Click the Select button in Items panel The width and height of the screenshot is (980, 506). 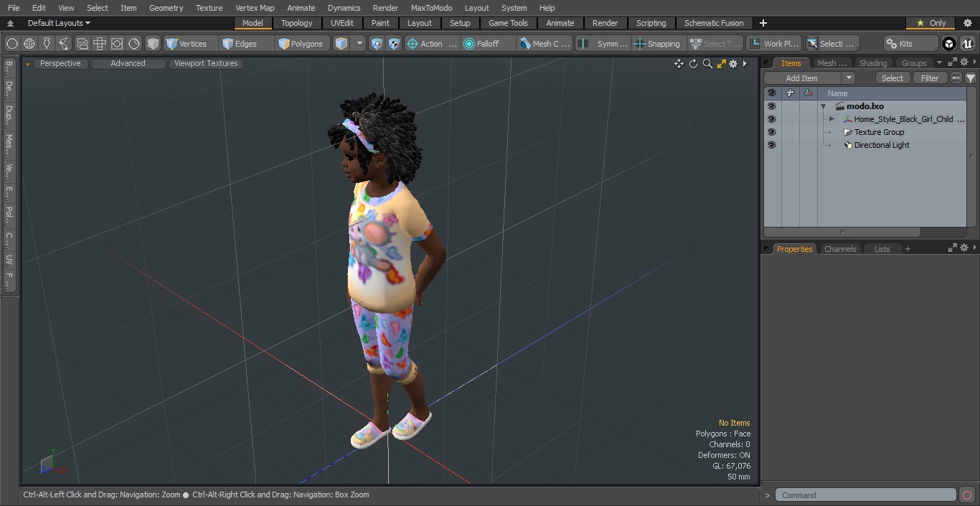(892, 78)
